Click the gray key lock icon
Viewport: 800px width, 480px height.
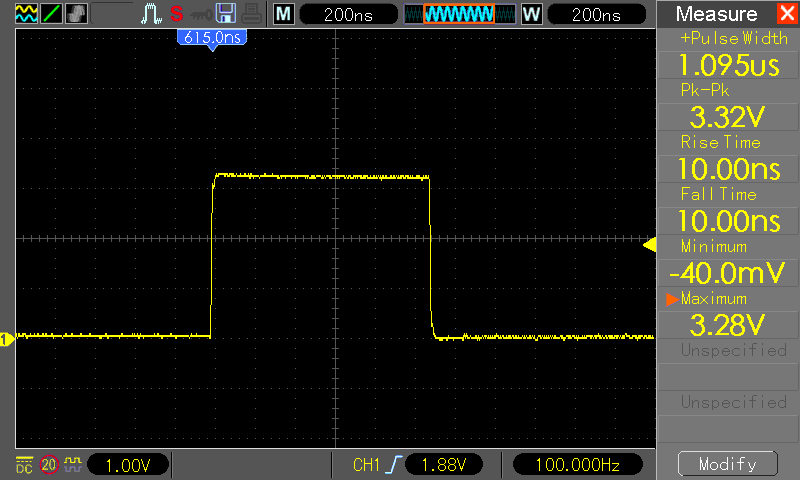pos(201,15)
